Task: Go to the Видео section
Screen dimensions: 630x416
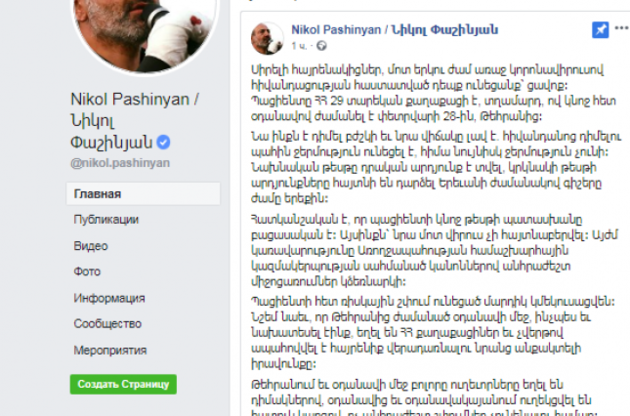Action: (91, 246)
